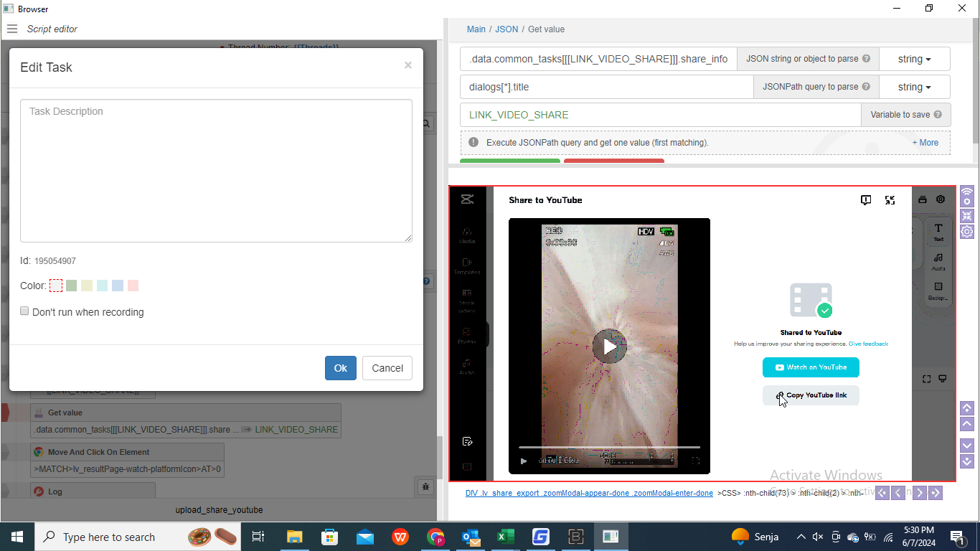Click the Task Description text area

[x=216, y=171]
